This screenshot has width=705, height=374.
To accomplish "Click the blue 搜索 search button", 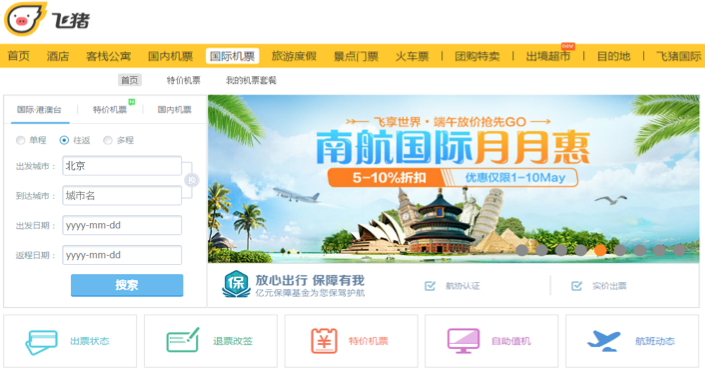I will click(x=127, y=285).
